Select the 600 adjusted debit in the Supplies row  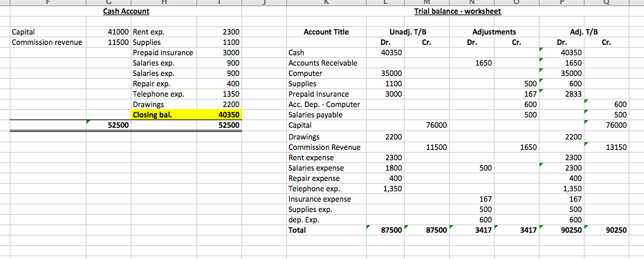tap(562, 84)
